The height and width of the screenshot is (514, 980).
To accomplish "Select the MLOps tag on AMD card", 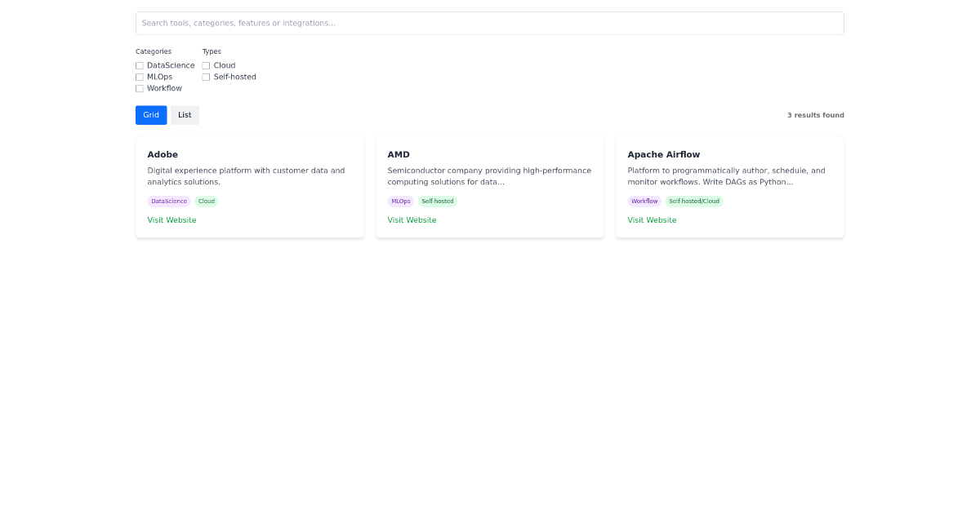I will (x=400, y=201).
